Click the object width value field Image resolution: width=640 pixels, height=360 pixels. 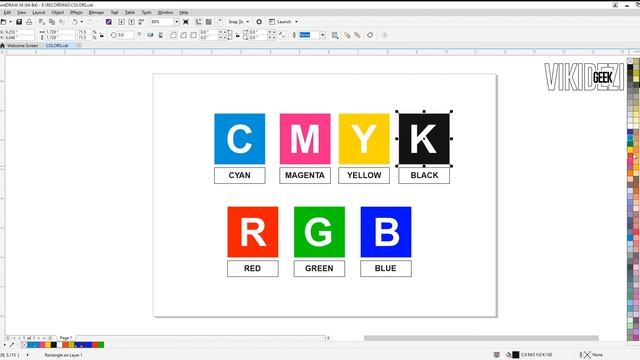tap(60, 32)
